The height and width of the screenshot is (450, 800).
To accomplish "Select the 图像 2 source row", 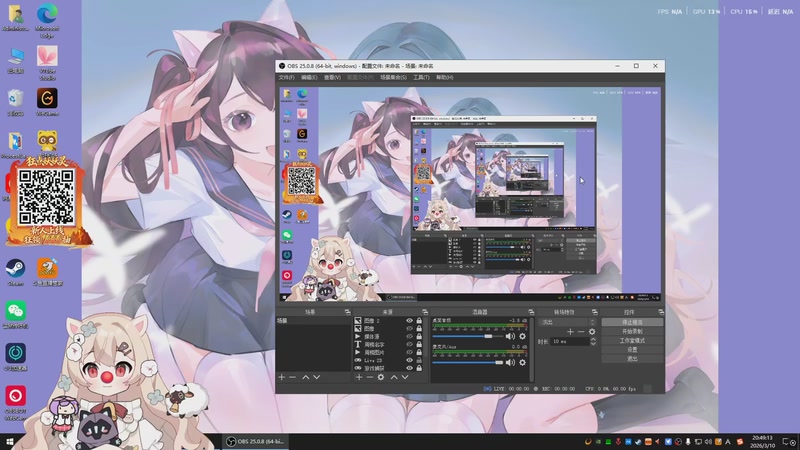I will pyautogui.click(x=389, y=321).
